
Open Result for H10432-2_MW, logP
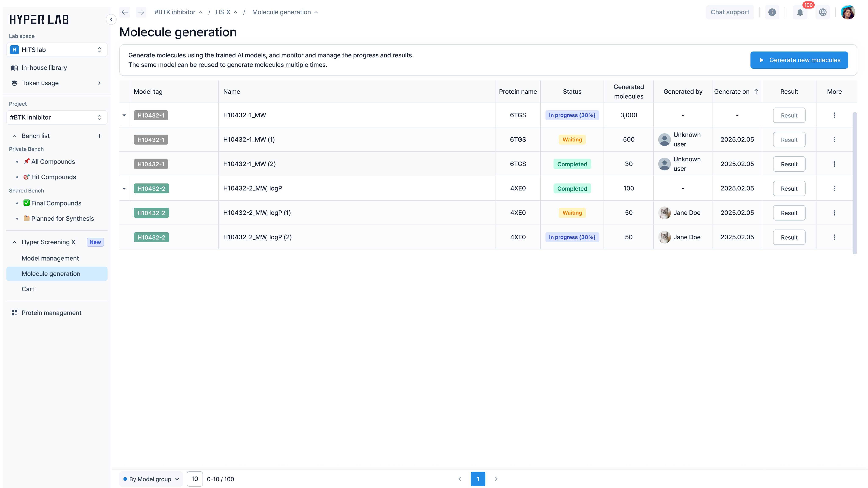point(789,189)
